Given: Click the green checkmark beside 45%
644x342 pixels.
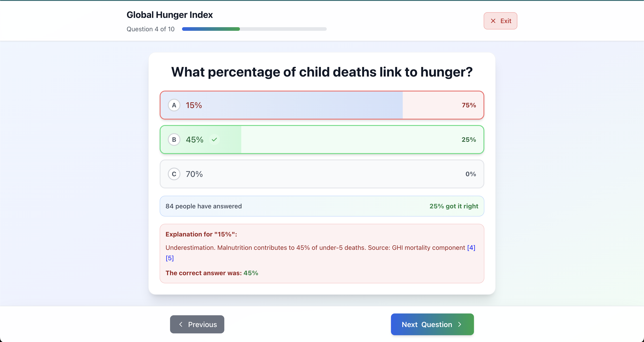Looking at the screenshot, I should pos(214,140).
